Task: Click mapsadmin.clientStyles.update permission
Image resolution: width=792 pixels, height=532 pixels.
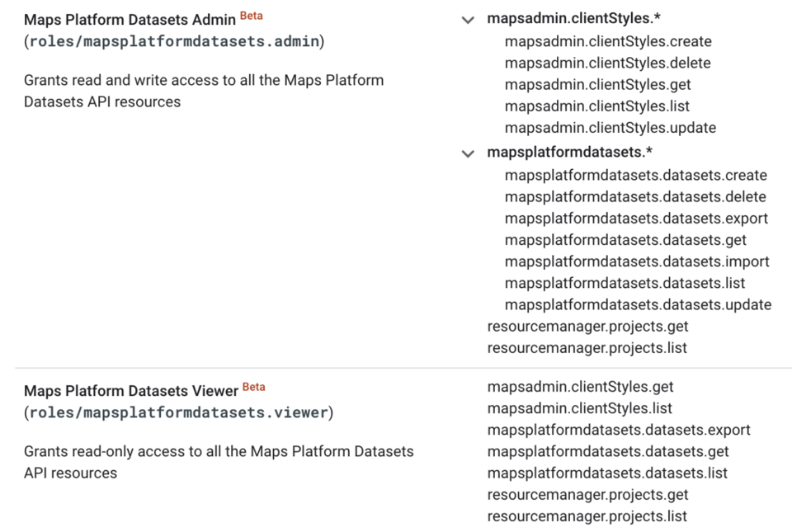Action: 610,128
